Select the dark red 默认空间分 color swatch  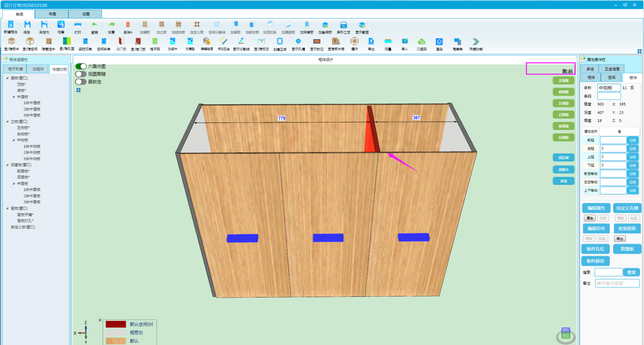116,324
